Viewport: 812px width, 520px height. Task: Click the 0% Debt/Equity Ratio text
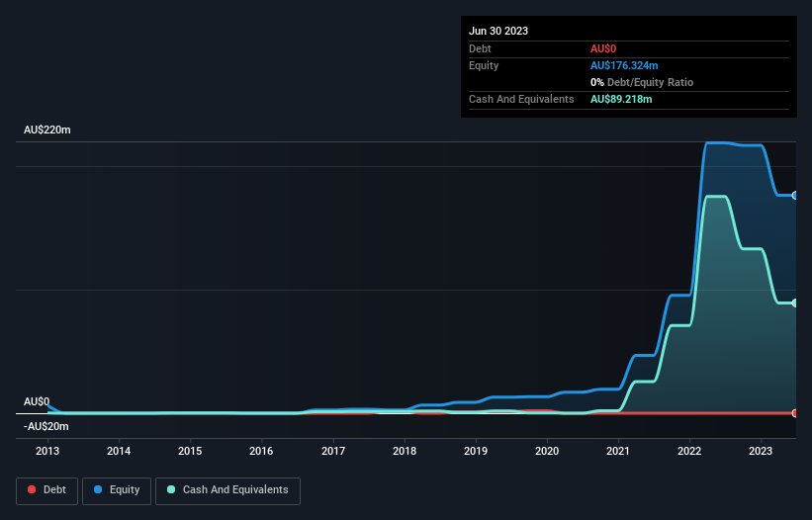click(642, 82)
